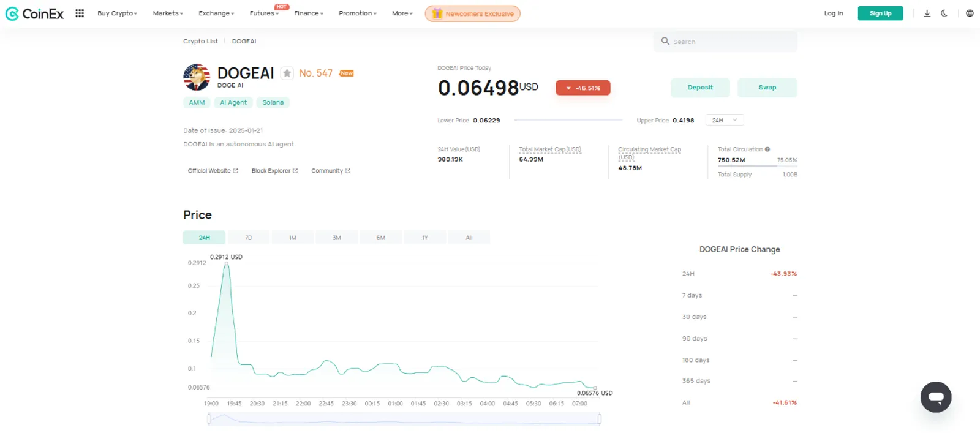980x433 pixels.
Task: Click the gift icon in Newcomers Exclusive
Action: pyautogui.click(x=437, y=13)
